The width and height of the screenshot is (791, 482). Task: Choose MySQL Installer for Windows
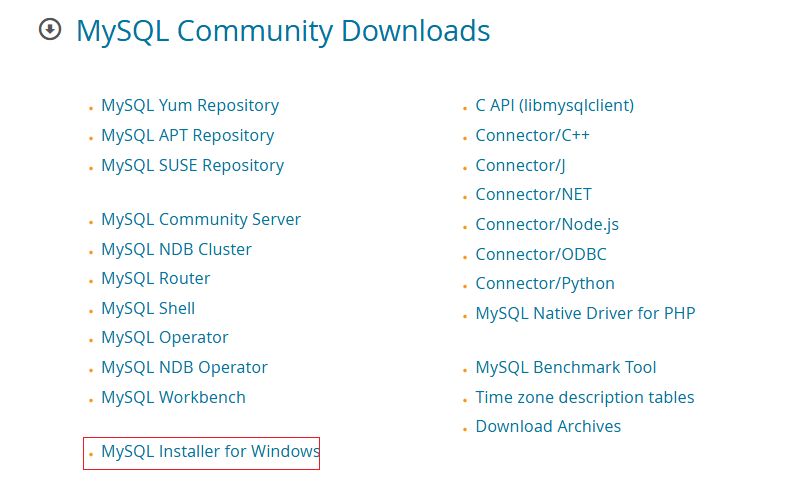click(210, 452)
